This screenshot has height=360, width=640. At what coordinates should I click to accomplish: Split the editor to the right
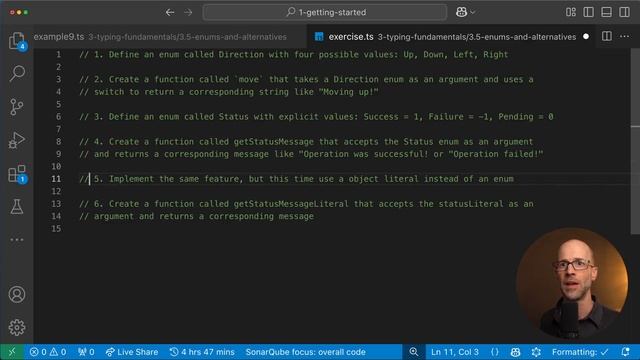[607, 36]
